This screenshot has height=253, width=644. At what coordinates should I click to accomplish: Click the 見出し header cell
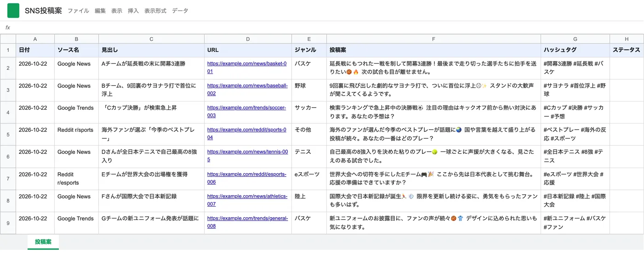tap(151, 51)
